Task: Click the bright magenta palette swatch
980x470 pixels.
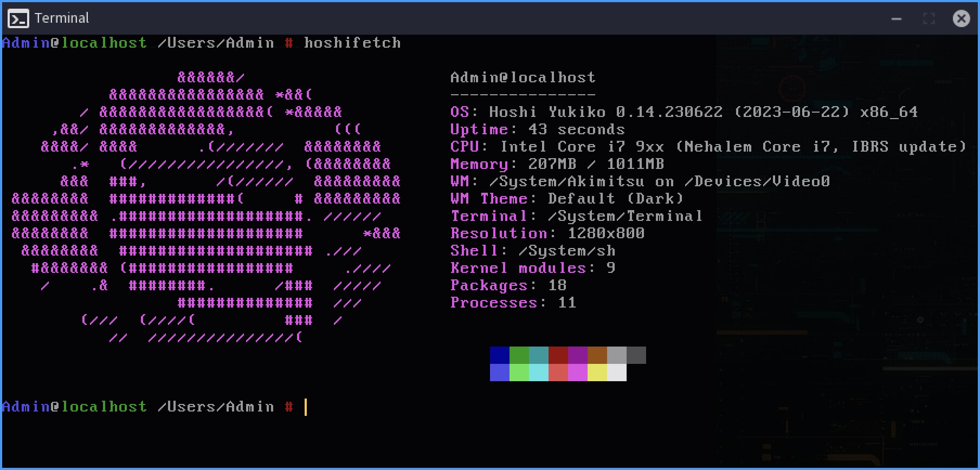Action: [578, 373]
